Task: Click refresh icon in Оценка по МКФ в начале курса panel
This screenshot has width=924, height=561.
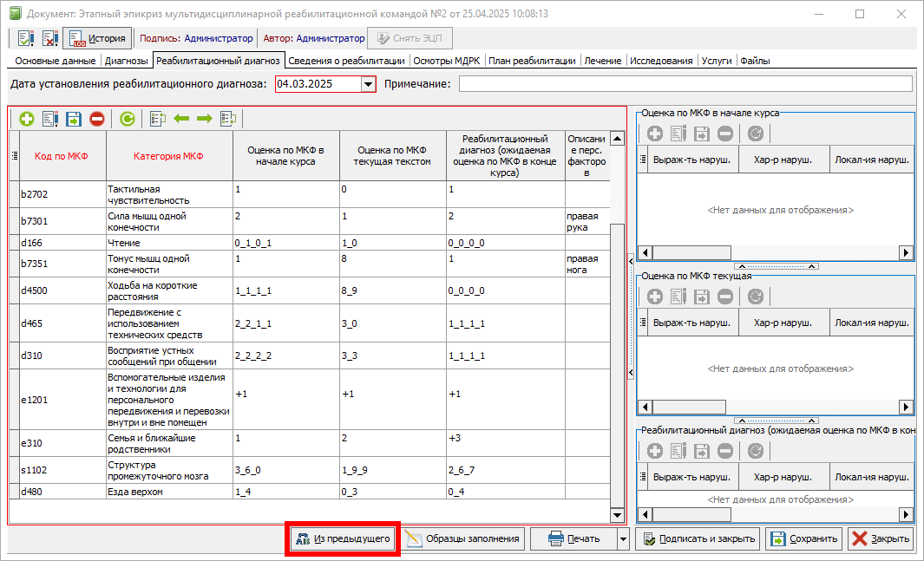Action: (756, 134)
